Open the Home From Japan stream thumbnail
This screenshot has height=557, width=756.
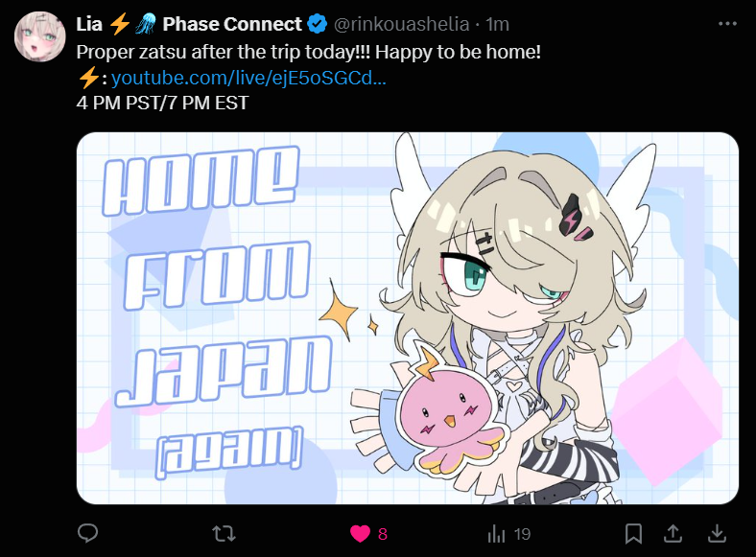coord(408,318)
